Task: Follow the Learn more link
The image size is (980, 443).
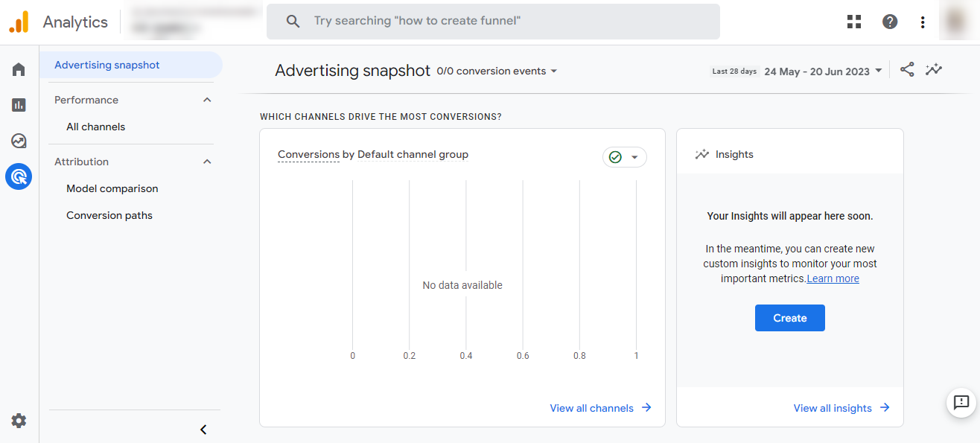Action: pos(833,278)
